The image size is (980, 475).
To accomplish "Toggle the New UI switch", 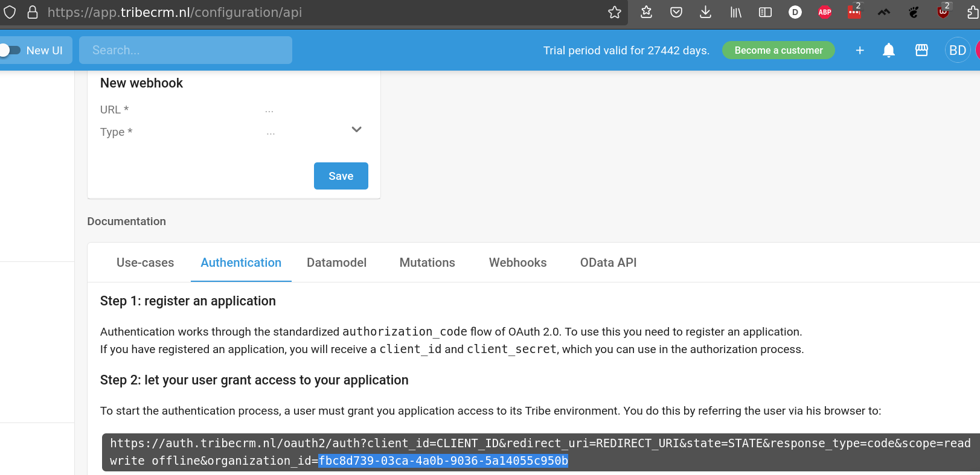I will pos(11,50).
